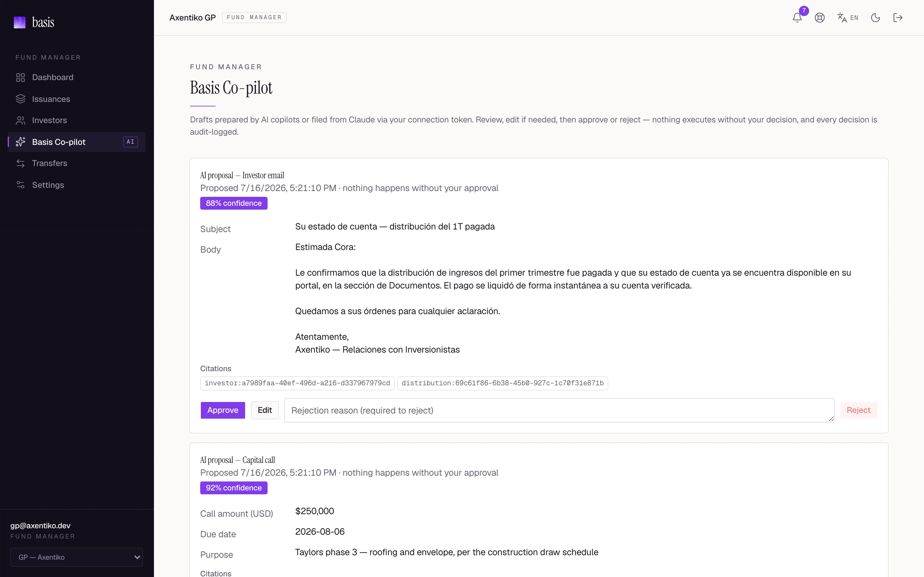Select the Issuances layers icon
Image resolution: width=924 pixels, height=577 pixels.
[x=21, y=99]
